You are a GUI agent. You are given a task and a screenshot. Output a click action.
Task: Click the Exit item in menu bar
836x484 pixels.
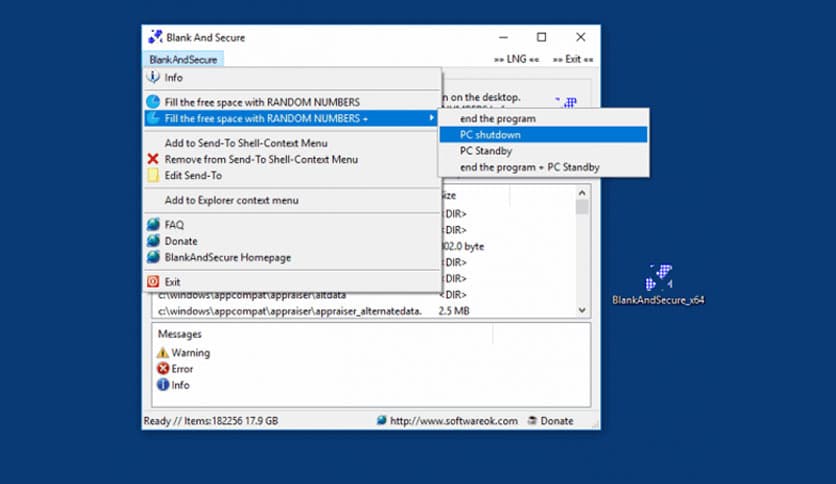coord(573,59)
